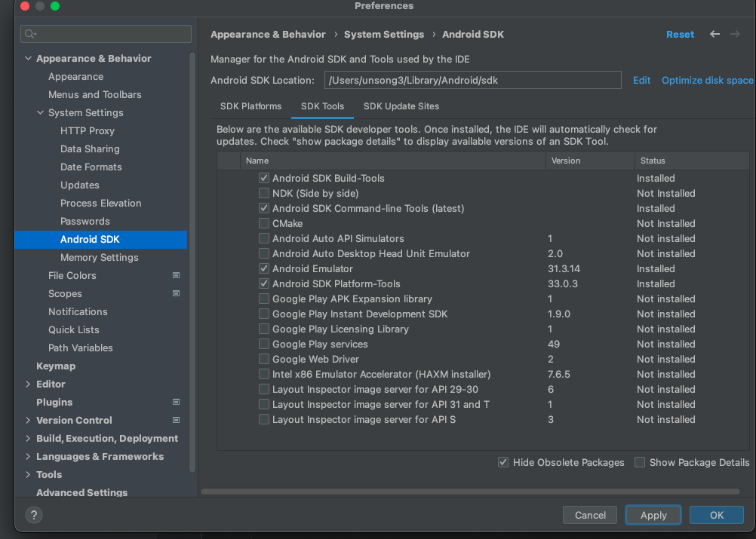Click the Reset link
Screen dimensions: 756x539
point(680,34)
